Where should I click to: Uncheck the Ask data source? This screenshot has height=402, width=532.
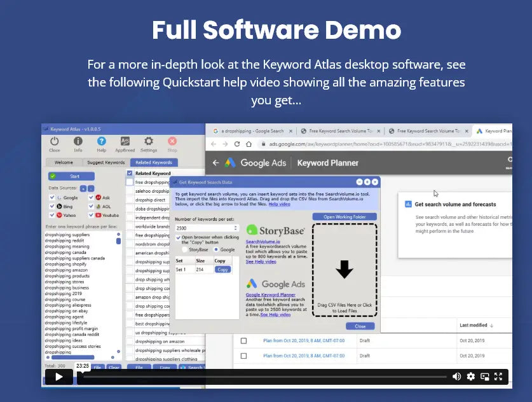click(x=91, y=197)
